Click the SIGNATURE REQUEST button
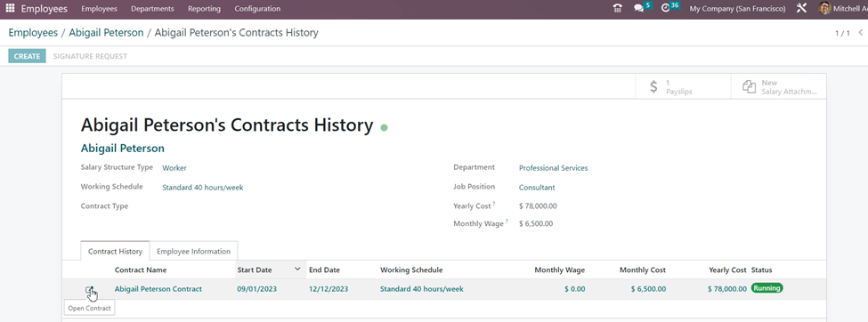Viewport: 868px width, 322px height. [90, 56]
